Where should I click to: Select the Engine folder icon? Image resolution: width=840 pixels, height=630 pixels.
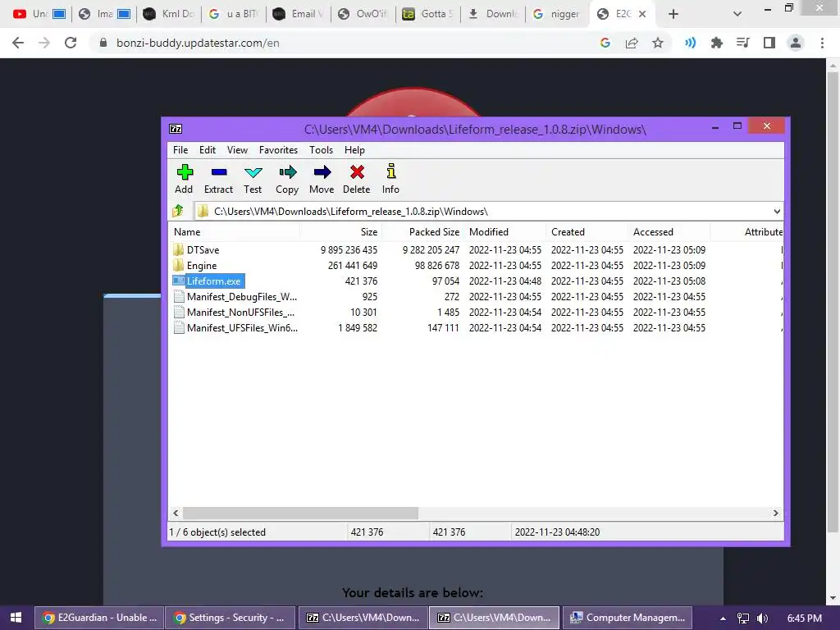(178, 265)
